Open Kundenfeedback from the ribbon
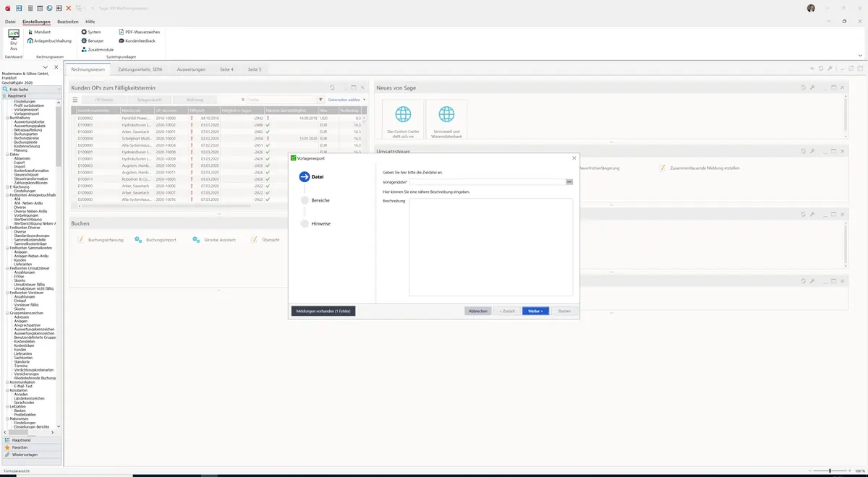The width and height of the screenshot is (868, 477). coord(137,41)
